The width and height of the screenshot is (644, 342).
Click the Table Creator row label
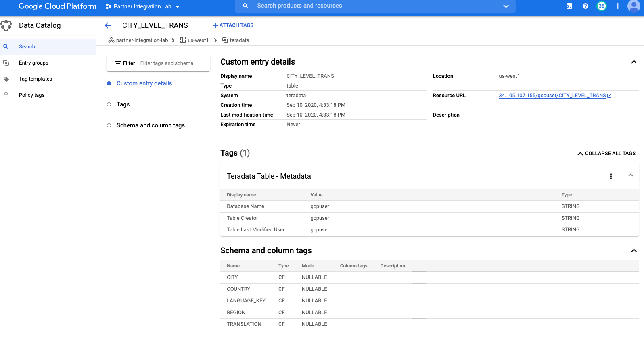(242, 218)
